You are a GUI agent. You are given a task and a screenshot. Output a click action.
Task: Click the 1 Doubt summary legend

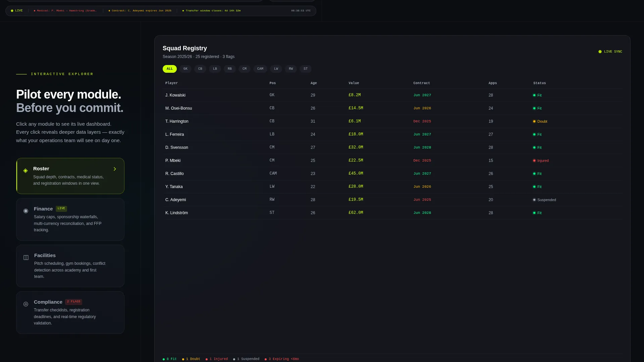click(191, 359)
